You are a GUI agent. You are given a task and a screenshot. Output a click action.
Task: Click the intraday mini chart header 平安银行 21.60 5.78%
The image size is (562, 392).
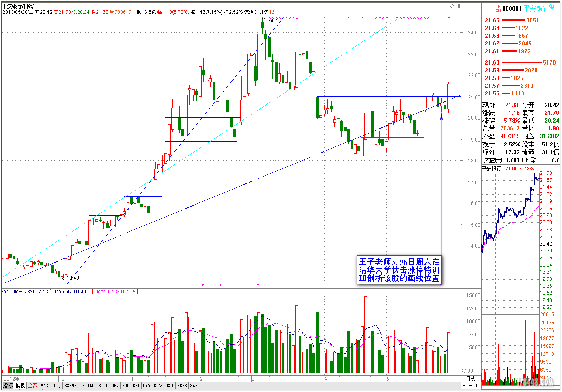508,169
